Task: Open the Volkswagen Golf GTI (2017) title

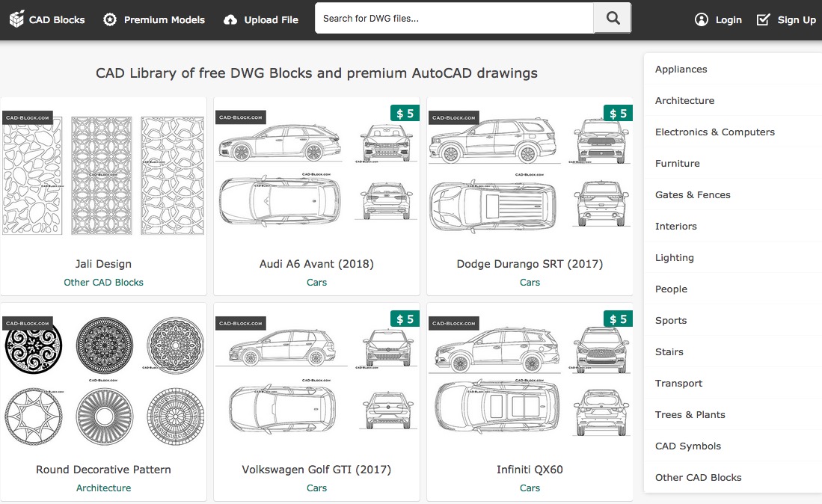Action: pos(316,470)
